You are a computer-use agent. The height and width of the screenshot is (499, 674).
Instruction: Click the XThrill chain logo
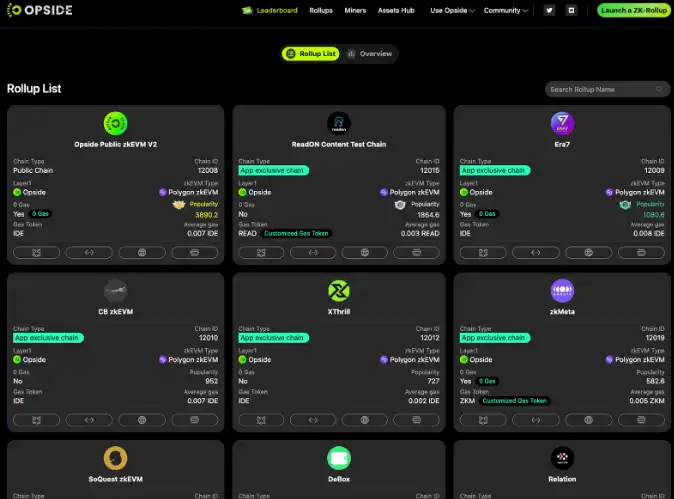click(x=339, y=291)
